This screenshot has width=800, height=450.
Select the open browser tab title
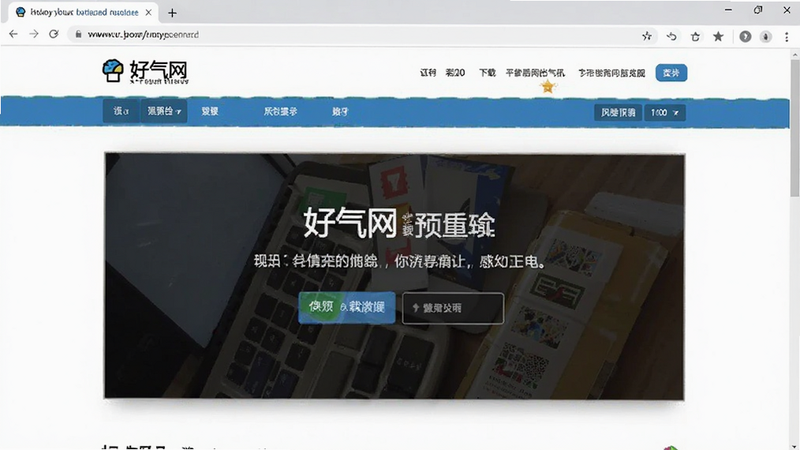(84, 12)
